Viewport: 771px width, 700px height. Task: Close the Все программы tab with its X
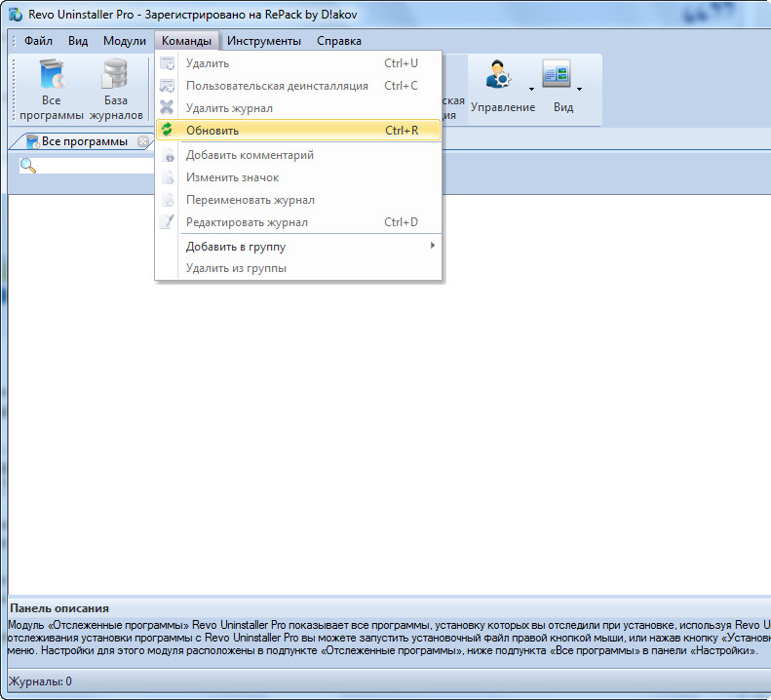click(x=143, y=142)
